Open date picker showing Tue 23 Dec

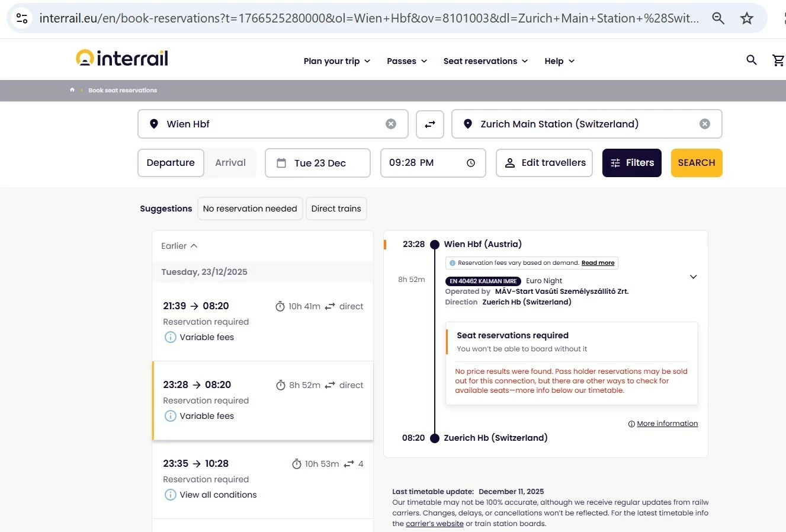(317, 163)
